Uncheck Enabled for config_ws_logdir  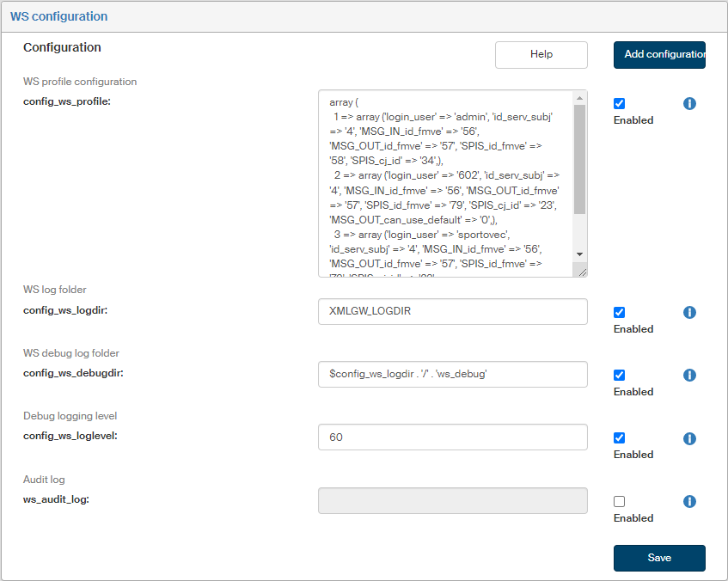(620, 313)
